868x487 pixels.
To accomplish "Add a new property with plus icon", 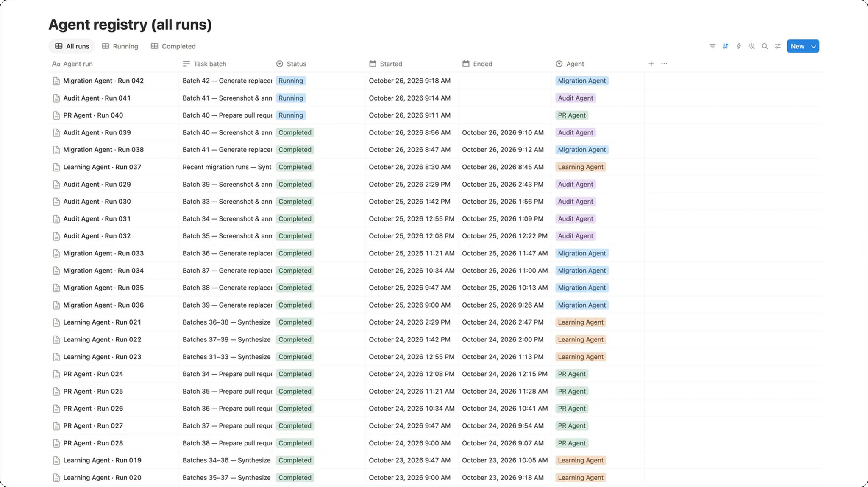I will coord(651,64).
